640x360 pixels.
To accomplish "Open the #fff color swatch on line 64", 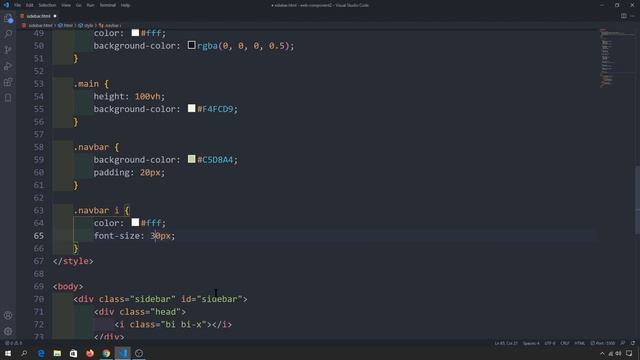I will pos(135,222).
